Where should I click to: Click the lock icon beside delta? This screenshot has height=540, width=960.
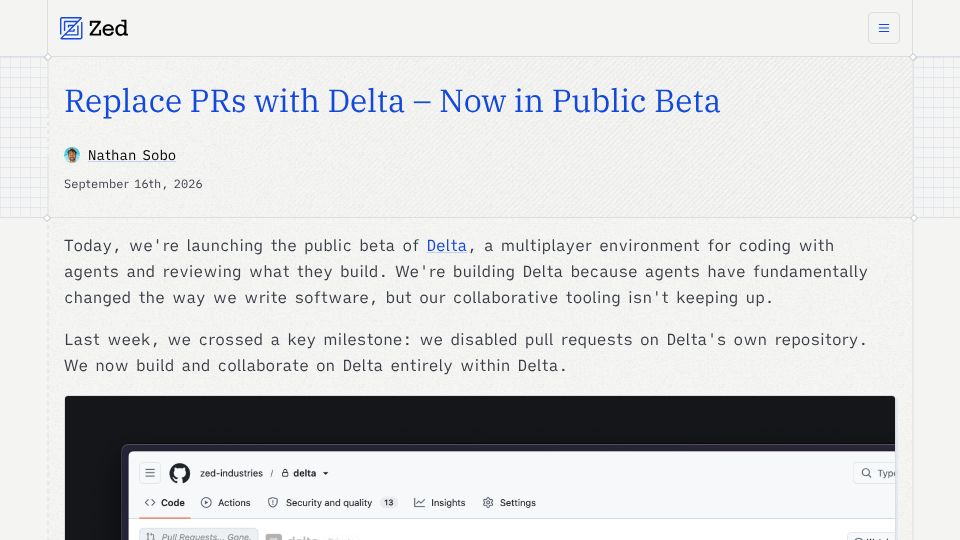pos(285,473)
